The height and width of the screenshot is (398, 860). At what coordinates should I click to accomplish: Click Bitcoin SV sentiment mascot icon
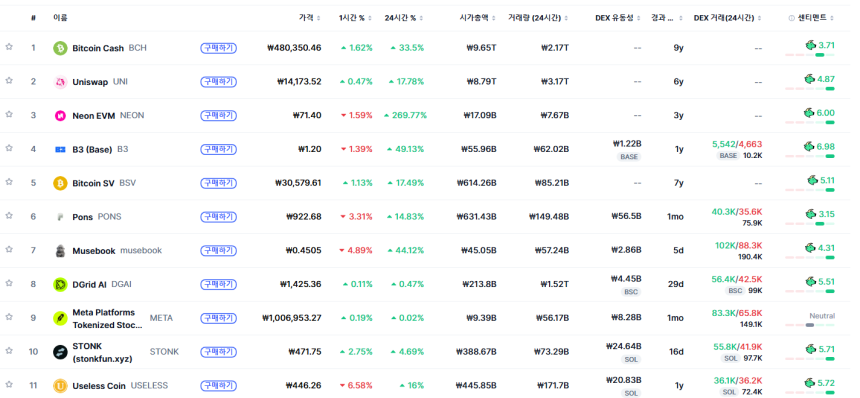812,180
